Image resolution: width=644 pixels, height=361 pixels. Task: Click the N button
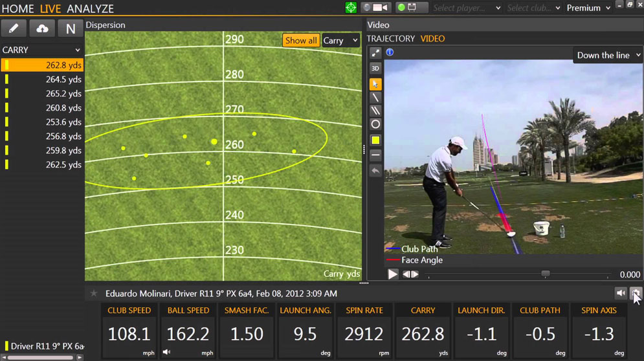[71, 28]
